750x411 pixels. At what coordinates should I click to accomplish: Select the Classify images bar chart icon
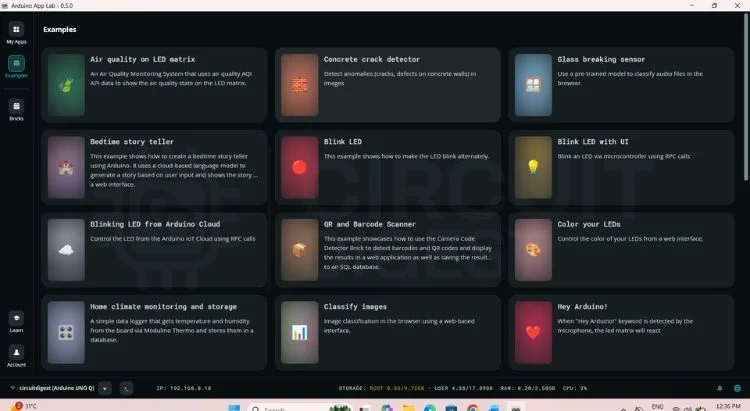click(x=299, y=332)
